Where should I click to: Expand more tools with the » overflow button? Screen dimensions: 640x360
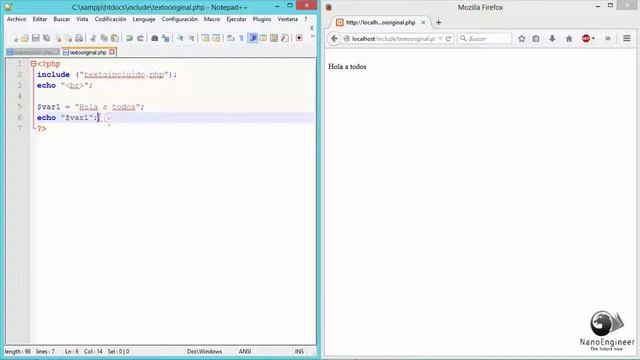[x=607, y=39]
